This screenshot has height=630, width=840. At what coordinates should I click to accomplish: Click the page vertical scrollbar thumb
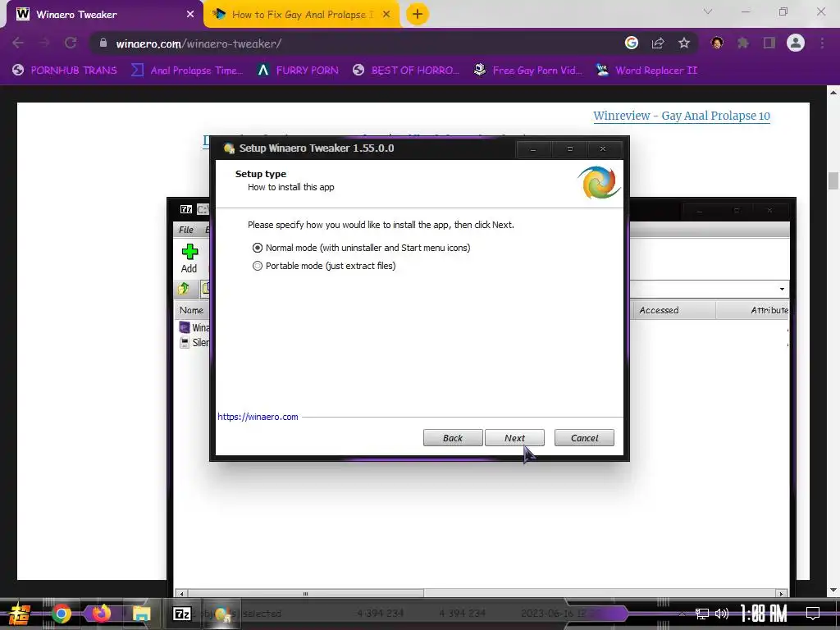click(x=833, y=180)
